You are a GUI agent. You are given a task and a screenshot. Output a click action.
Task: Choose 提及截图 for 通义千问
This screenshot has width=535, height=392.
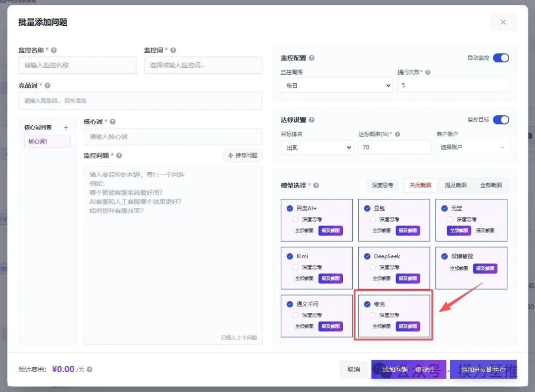[330, 326]
